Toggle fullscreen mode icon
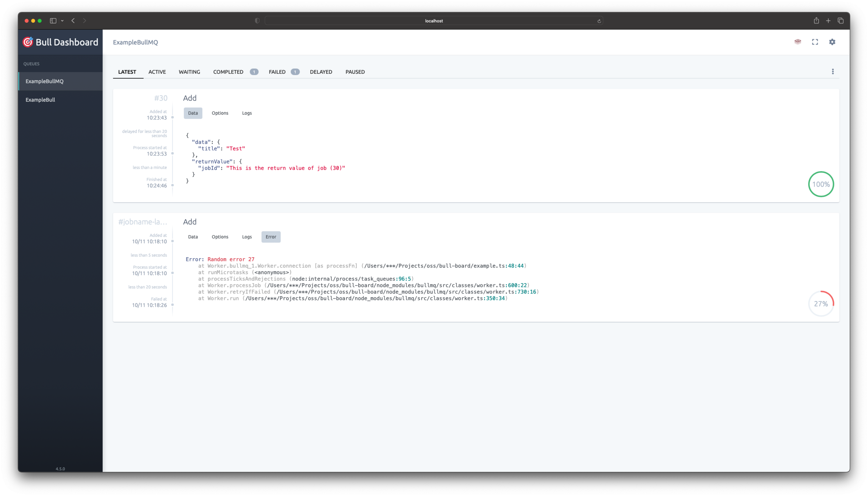868x496 pixels. coord(815,42)
